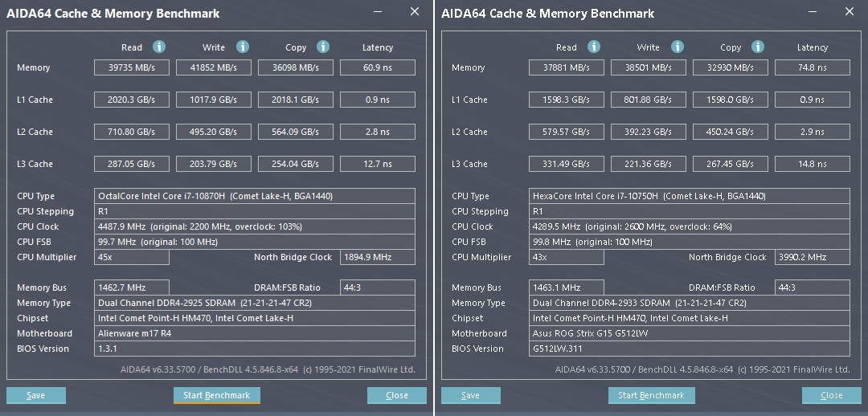Close the right window with the X icon
This screenshot has height=416, width=868.
click(850, 11)
